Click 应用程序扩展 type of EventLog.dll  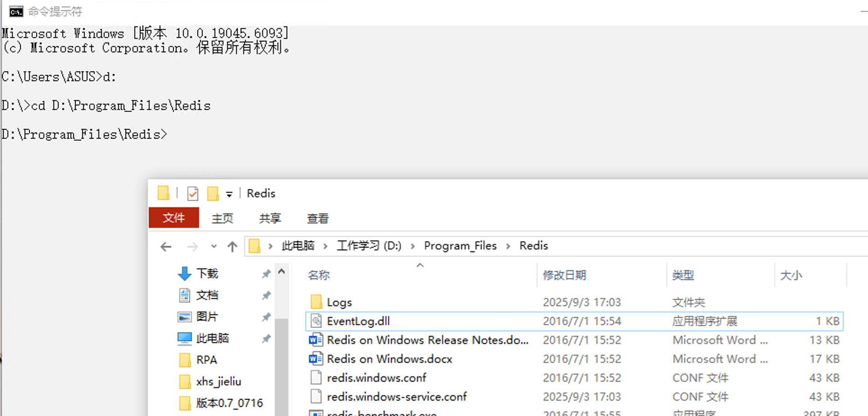(x=705, y=321)
